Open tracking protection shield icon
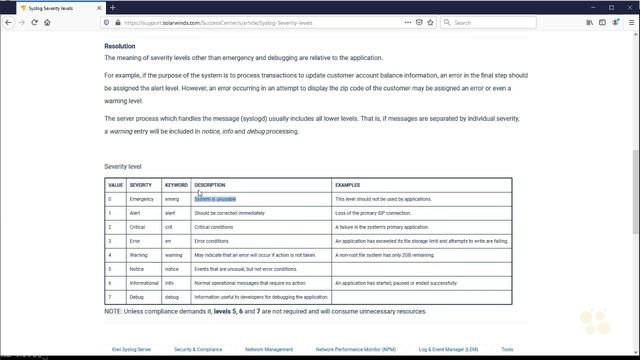640x360 pixels. [x=107, y=23]
